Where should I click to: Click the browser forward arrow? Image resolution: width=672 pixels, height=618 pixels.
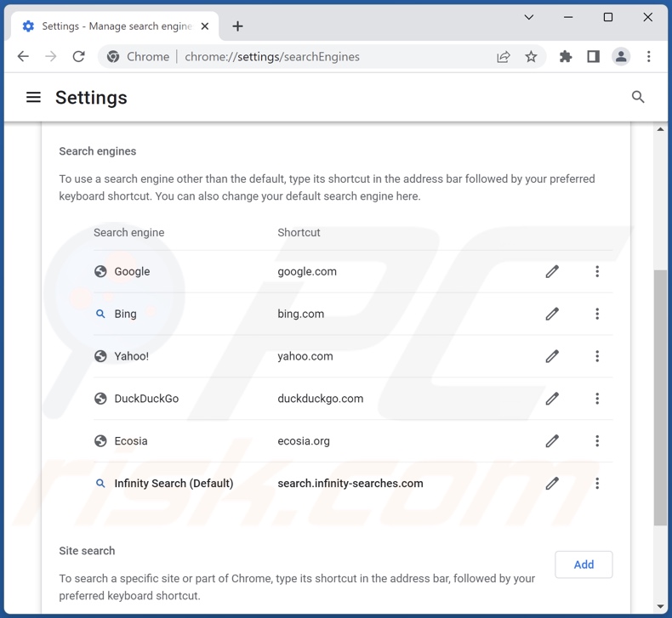coord(50,57)
